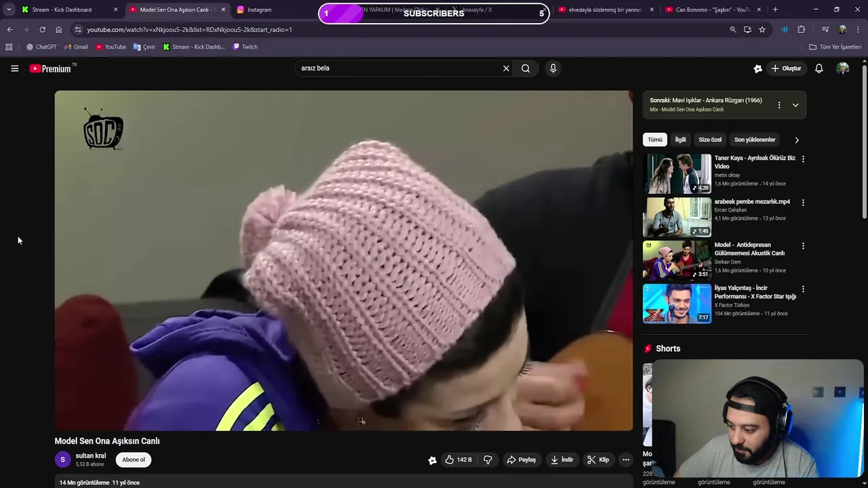Click the page vertical scrollbar
Viewport: 868px width, 488px height.
click(864, 142)
